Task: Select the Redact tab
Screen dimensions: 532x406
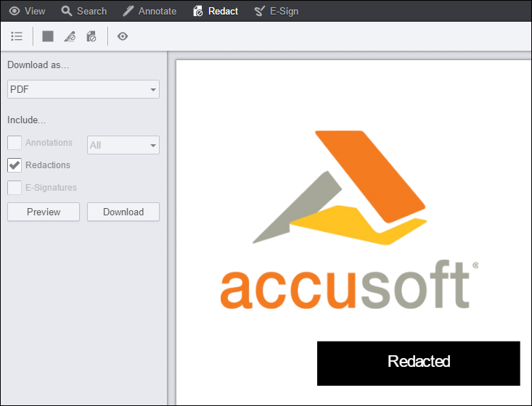Action: [216, 11]
